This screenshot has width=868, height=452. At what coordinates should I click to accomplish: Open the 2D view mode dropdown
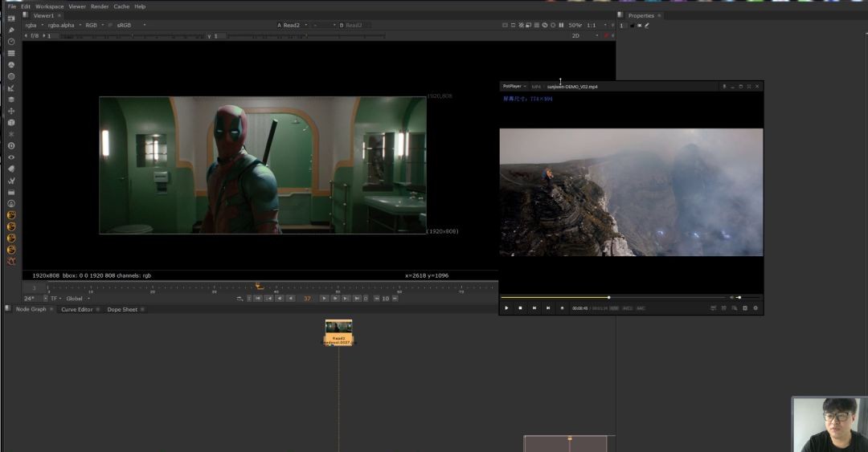[x=584, y=35]
